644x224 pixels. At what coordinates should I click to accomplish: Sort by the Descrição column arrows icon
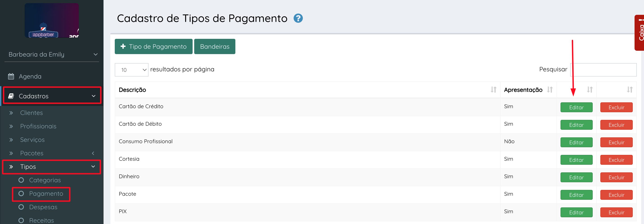point(493,90)
